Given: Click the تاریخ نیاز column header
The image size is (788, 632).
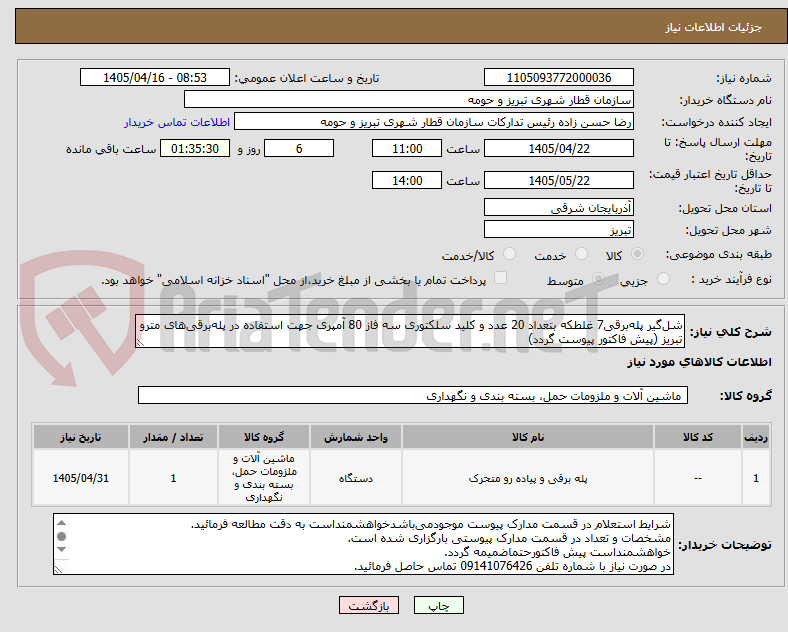Looking at the screenshot, I should 81,437.
